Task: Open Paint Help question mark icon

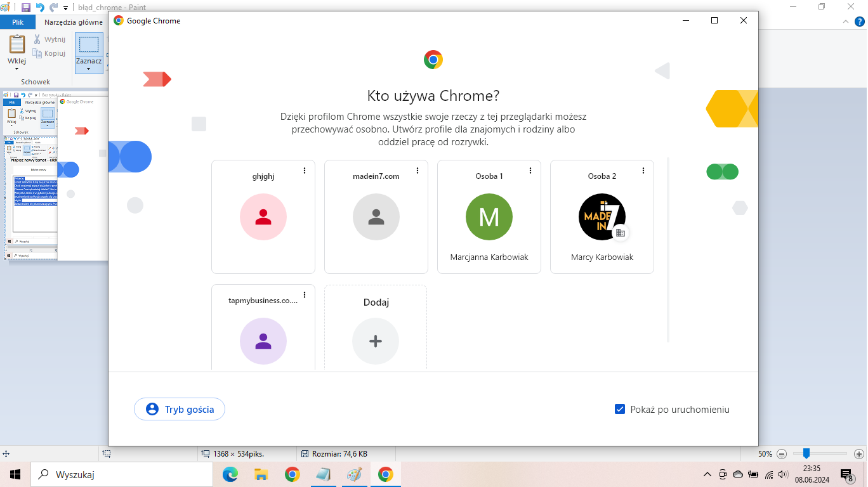Action: click(859, 22)
